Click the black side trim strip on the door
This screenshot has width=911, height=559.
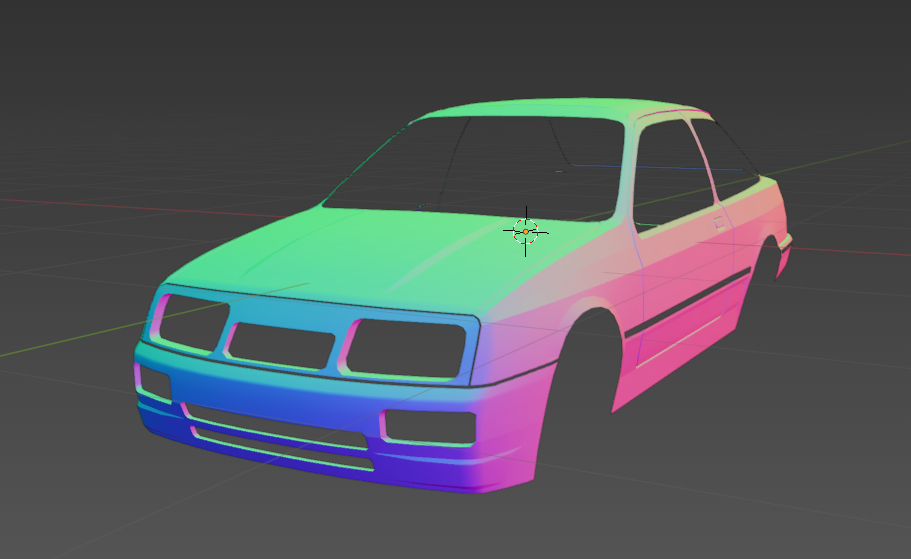[x=688, y=303]
